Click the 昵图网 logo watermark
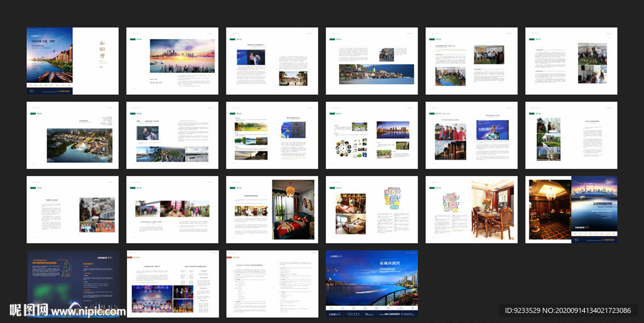Screen dimensions: 644x323 (28, 310)
